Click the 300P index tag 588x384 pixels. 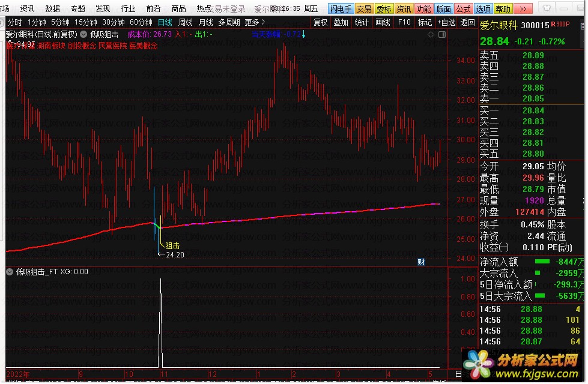pyautogui.click(x=563, y=25)
